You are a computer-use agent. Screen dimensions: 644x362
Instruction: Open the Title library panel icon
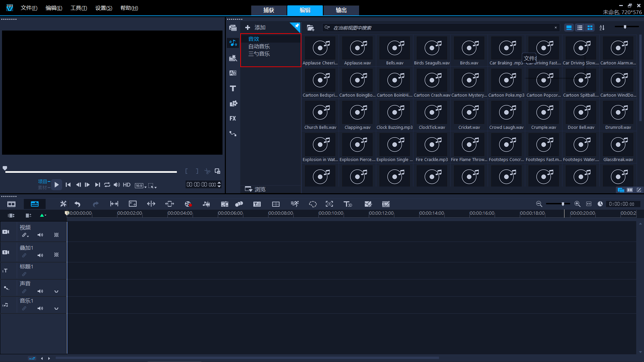(233, 88)
